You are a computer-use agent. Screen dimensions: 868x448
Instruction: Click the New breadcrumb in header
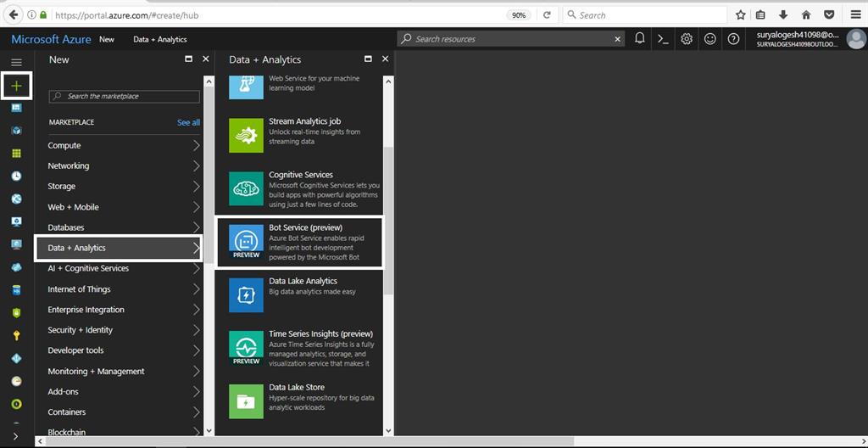pos(107,39)
